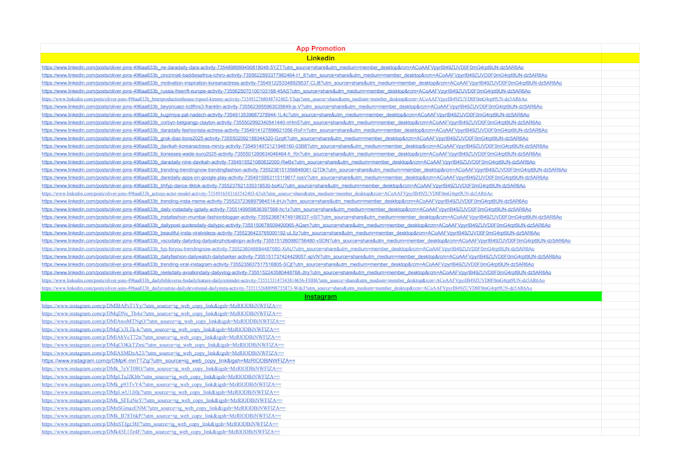Open LinkedIn link containing "trending-viral-instagram"
This screenshot has width=680, height=459.
pos(288,264)
